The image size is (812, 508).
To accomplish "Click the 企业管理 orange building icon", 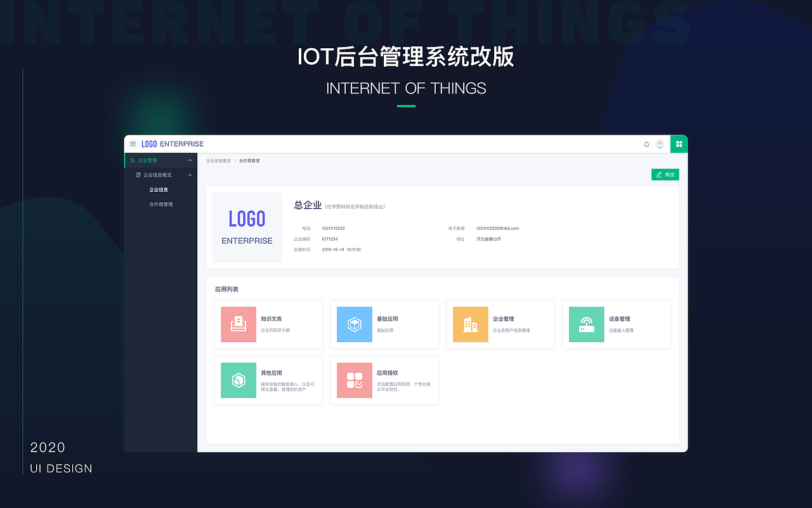I will (x=471, y=324).
